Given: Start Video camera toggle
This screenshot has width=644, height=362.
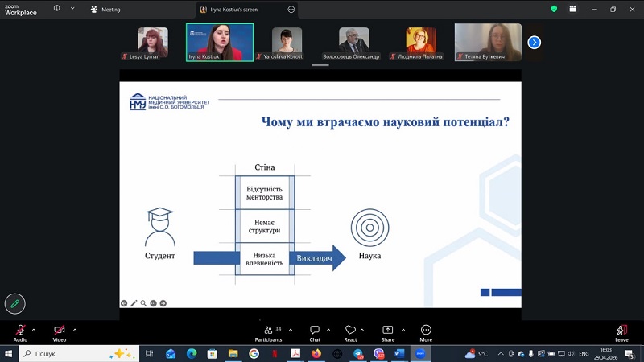Looking at the screenshot, I should tap(59, 333).
